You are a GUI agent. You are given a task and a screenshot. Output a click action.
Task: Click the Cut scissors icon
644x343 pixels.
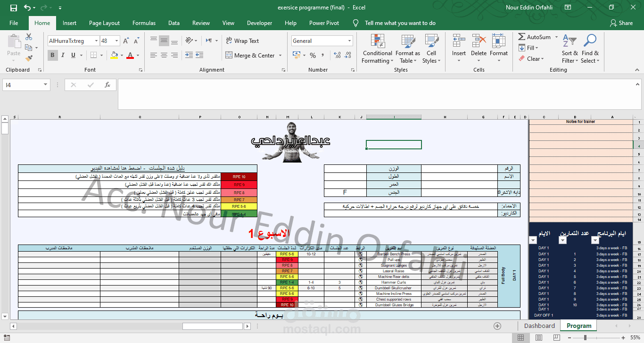[x=29, y=37]
